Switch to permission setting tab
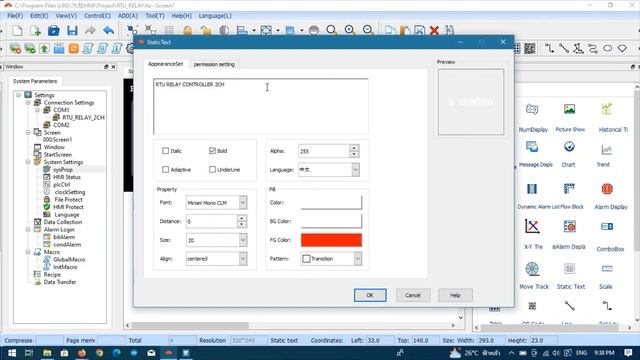The width and height of the screenshot is (640, 360). pos(214,64)
